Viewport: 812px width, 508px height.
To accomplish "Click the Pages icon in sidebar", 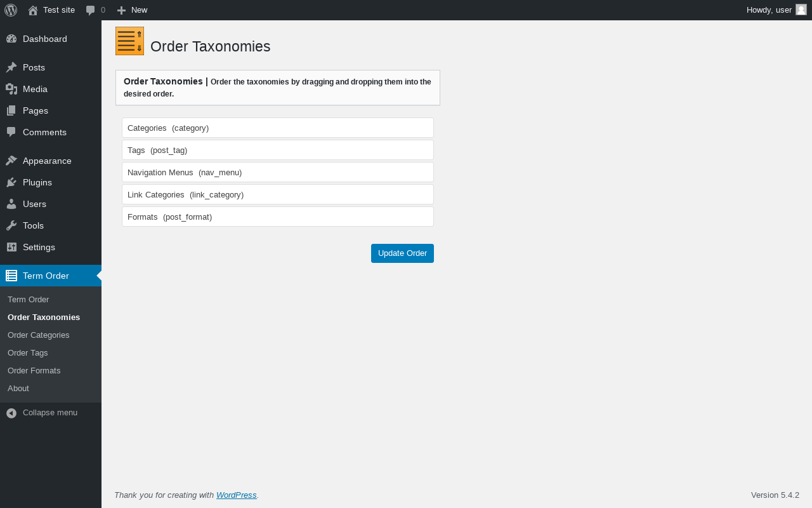I will (11, 110).
